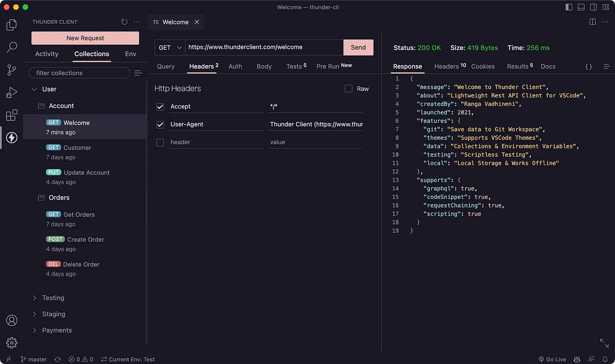Open the notifications bell in status bar

[604, 359]
